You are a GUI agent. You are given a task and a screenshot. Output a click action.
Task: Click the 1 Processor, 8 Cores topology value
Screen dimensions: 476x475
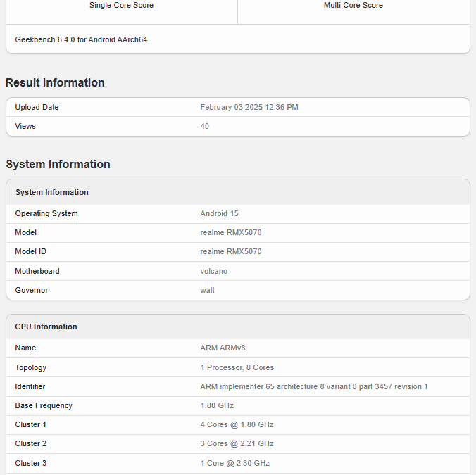pyautogui.click(x=237, y=367)
